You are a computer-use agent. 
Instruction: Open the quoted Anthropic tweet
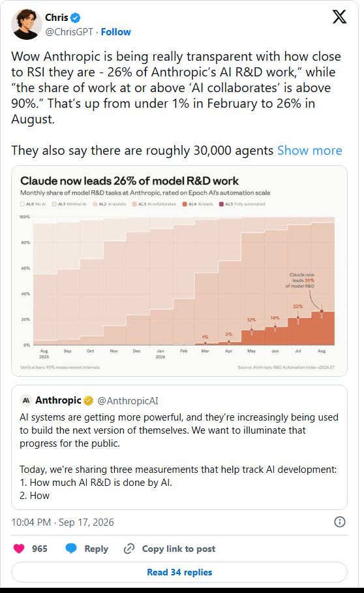coord(179,447)
